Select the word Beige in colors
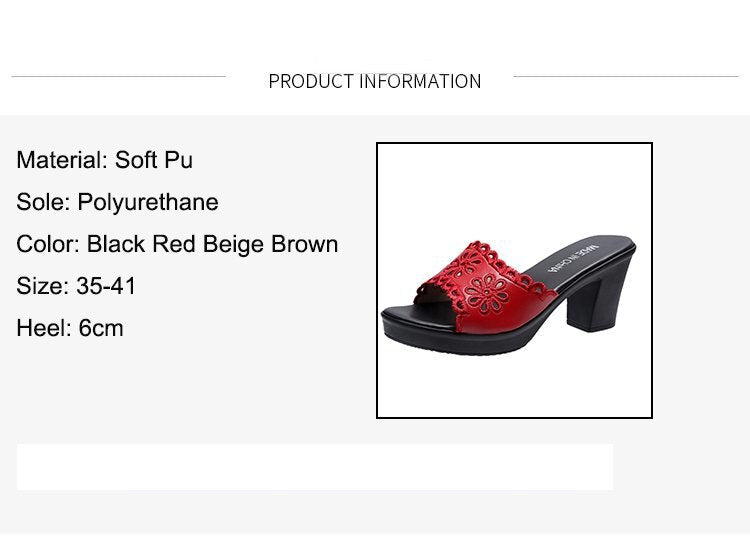750x550 pixels. pyautogui.click(x=233, y=245)
